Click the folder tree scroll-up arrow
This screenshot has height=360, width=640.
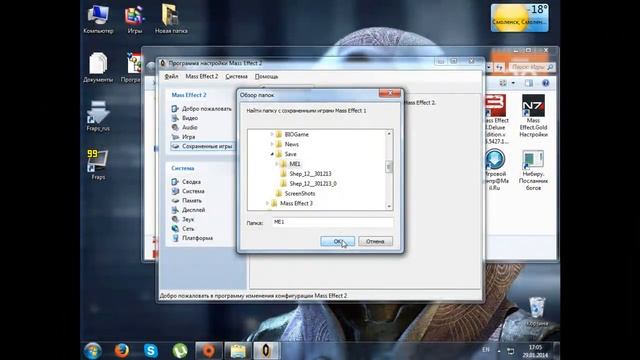click(x=389, y=133)
